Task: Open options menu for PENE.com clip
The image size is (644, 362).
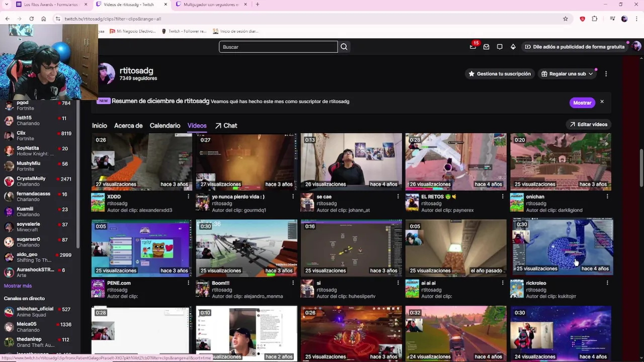Action: pyautogui.click(x=188, y=283)
